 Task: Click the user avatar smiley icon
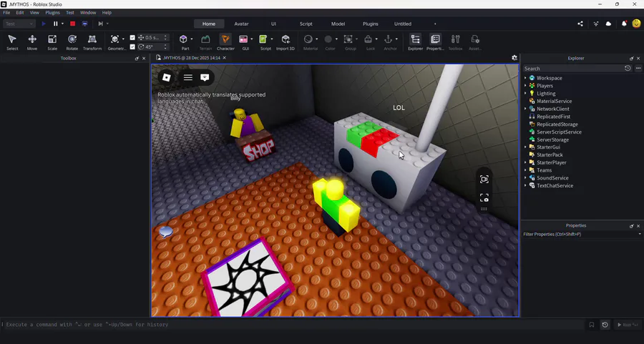pyautogui.click(x=637, y=24)
